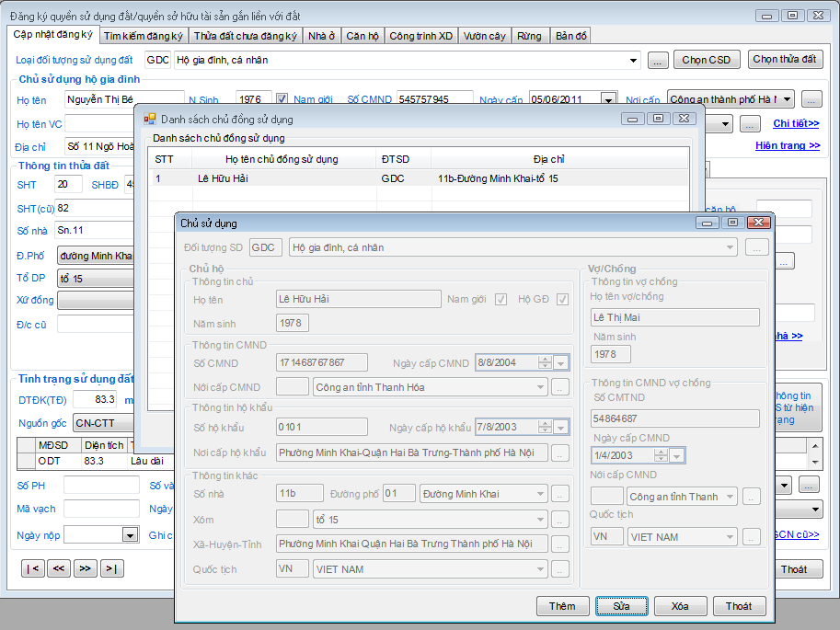Screen dimensions: 840x630
Task: Go to the first record (|<)
Action: click(32, 568)
